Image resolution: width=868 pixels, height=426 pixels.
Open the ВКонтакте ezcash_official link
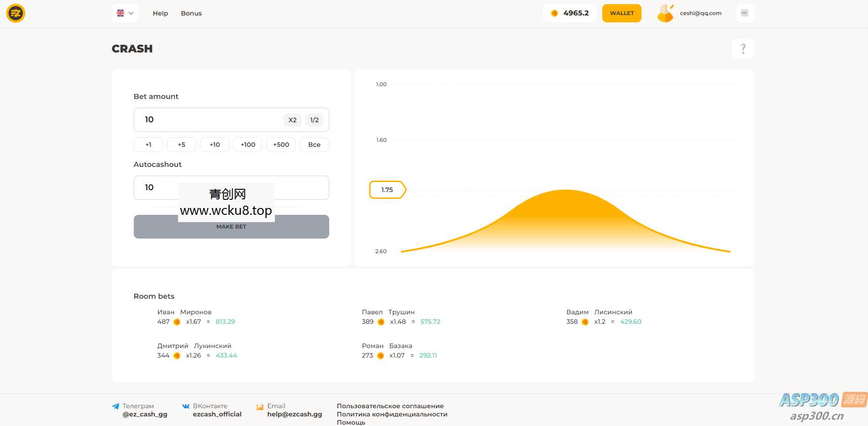[216, 414]
